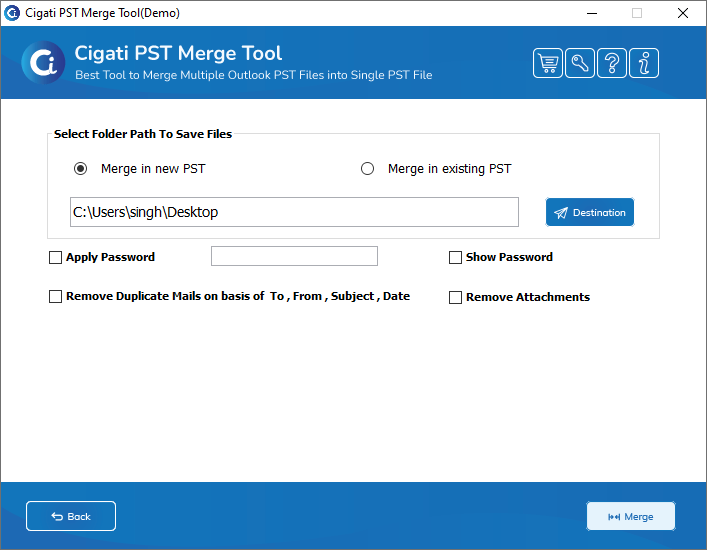Enable Remove Duplicate Mails checkbox
The width and height of the screenshot is (707, 550).
[x=55, y=297]
